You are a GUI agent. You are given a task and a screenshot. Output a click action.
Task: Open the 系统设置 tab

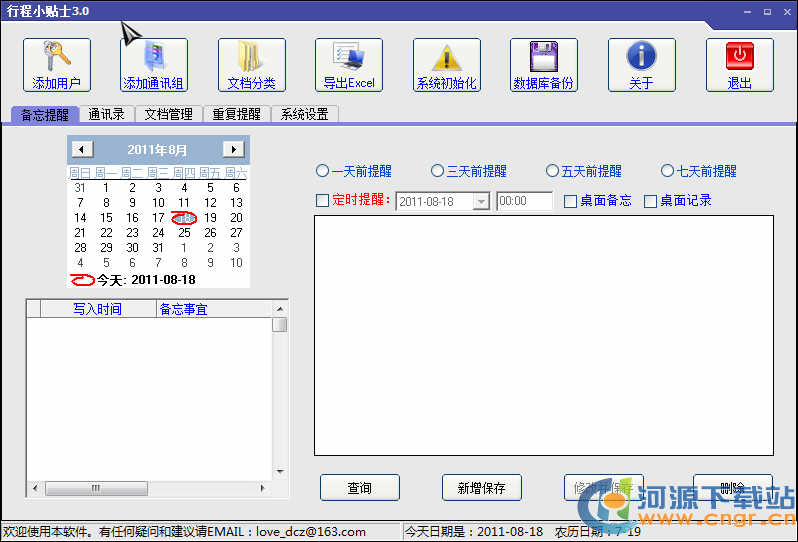coord(304,114)
